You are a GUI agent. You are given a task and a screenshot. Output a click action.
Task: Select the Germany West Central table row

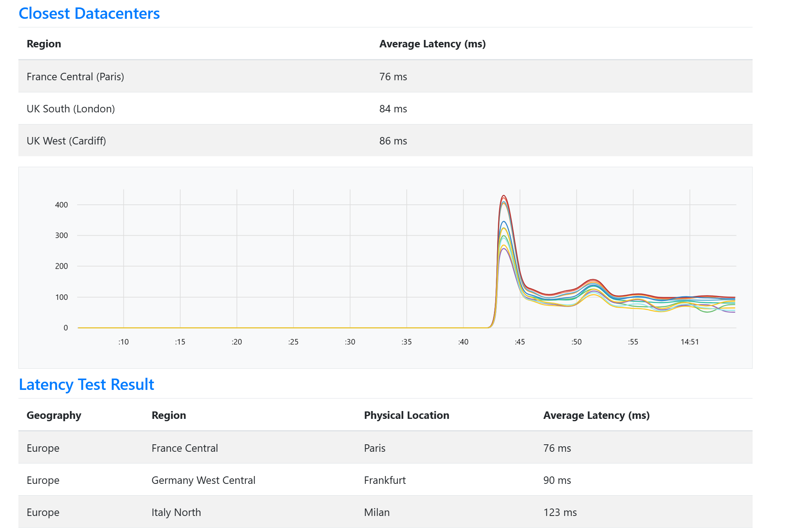click(203, 480)
